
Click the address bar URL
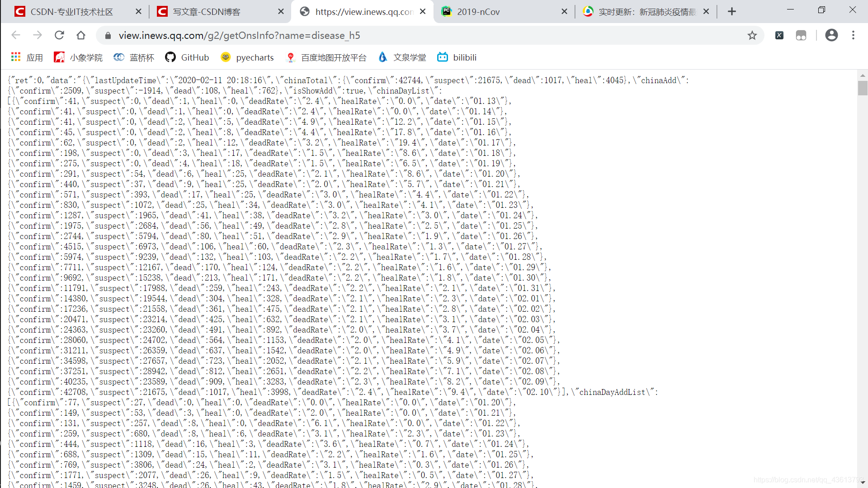[x=240, y=35]
